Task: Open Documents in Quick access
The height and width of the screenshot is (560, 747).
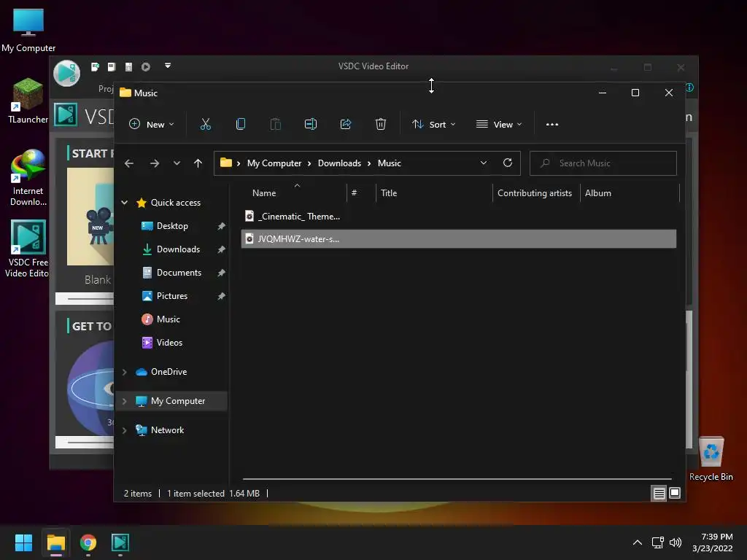Action: coord(179,273)
